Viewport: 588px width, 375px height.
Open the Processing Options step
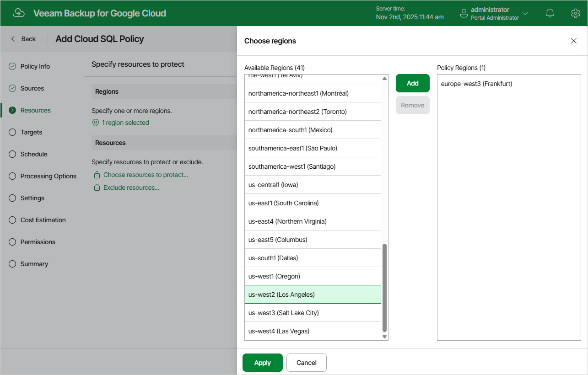point(49,176)
